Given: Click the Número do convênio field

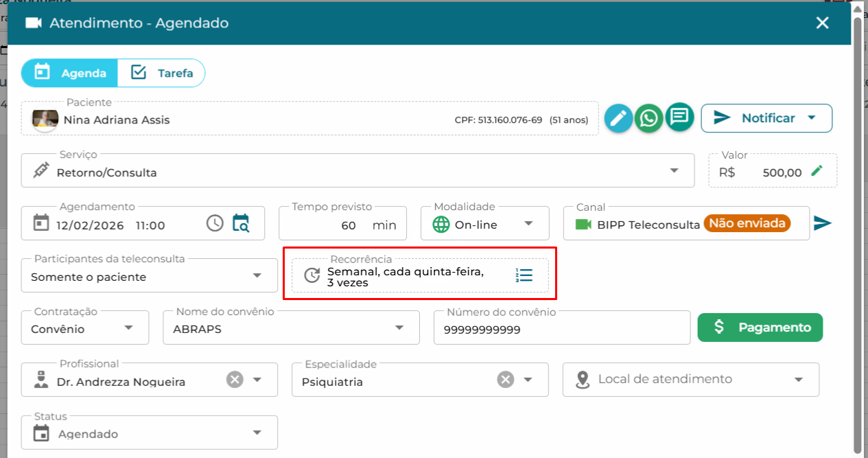Looking at the screenshot, I should 562,328.
